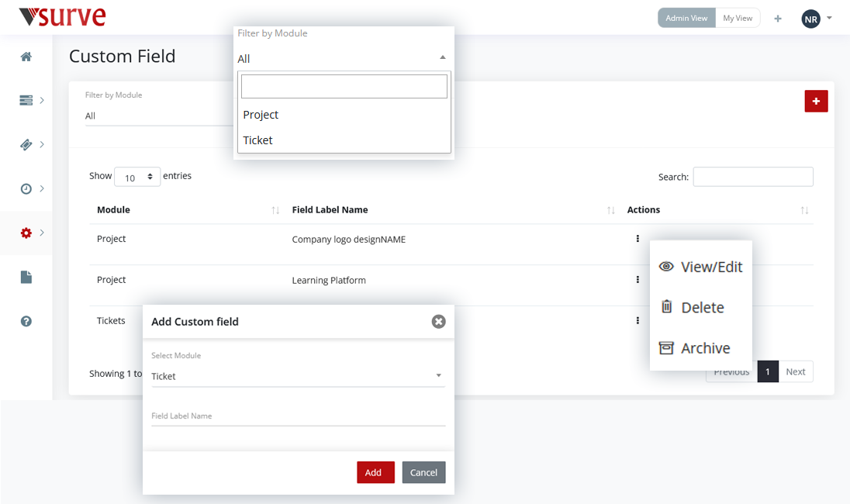
Task: Open the Show entries count selector
Action: (137, 178)
